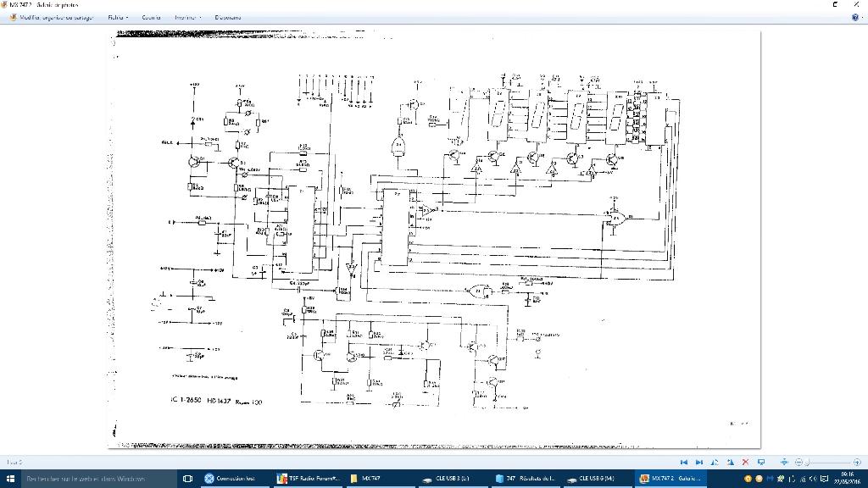Open the volume control in system tray

pyautogui.click(x=813, y=479)
